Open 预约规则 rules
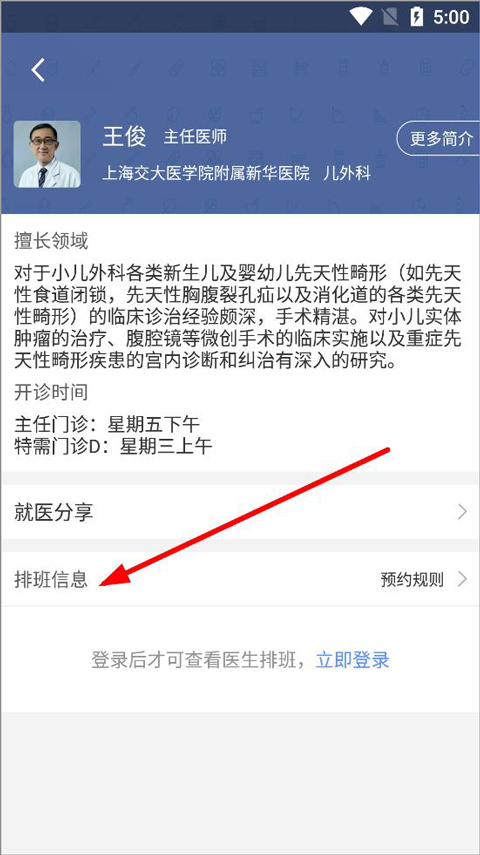480x855 pixels. (412, 579)
